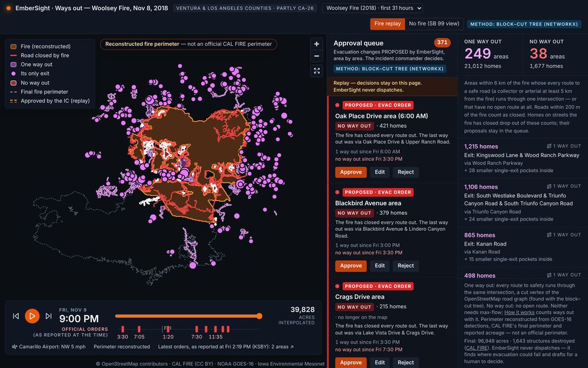The height and width of the screenshot is (368, 588).
Task: Click the red status dot for Blackbird Avenue
Action: (337, 193)
